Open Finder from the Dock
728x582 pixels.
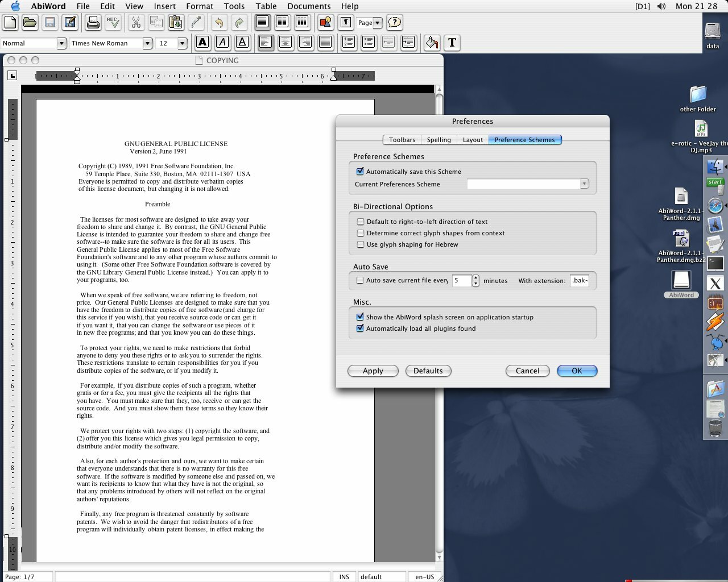point(715,167)
